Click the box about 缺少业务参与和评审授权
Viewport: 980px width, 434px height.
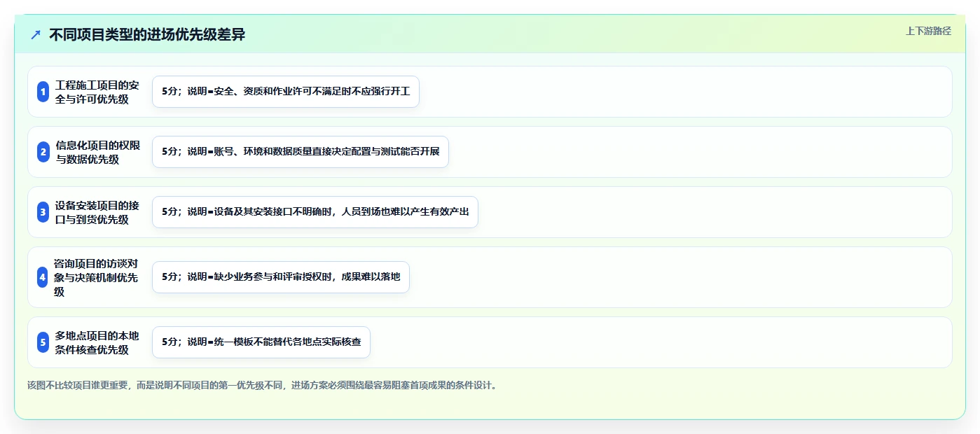pos(281,277)
